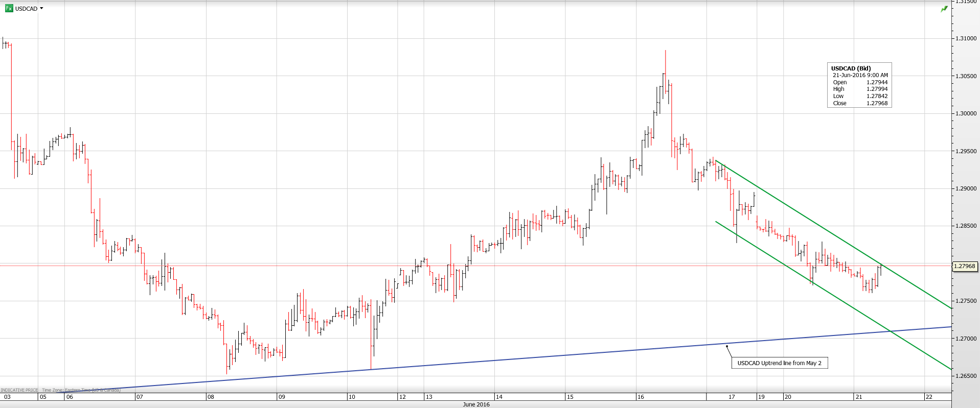Click the 1.30000 price axis label
Image resolution: width=980 pixels, height=408 pixels.
pyautogui.click(x=966, y=113)
